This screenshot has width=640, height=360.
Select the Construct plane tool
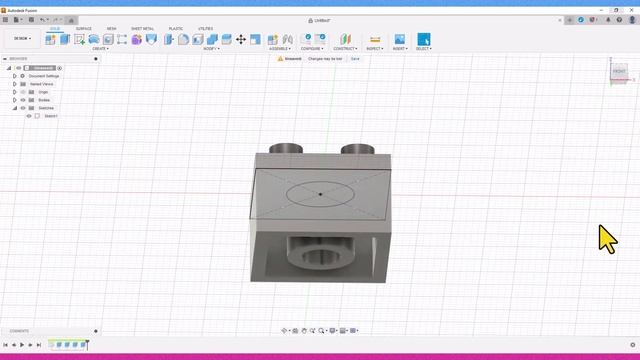[345, 39]
